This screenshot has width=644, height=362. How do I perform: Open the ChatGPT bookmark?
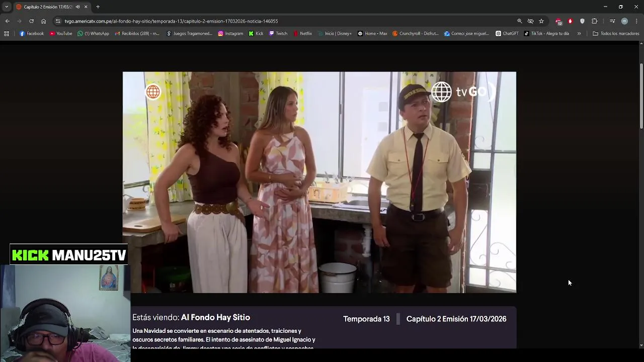[507, 34]
